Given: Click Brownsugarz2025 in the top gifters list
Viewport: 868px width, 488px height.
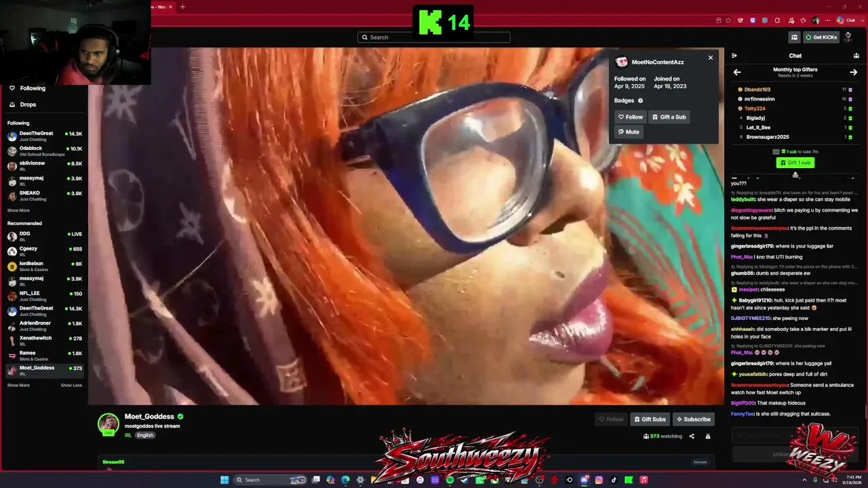Looking at the screenshot, I should click(768, 137).
